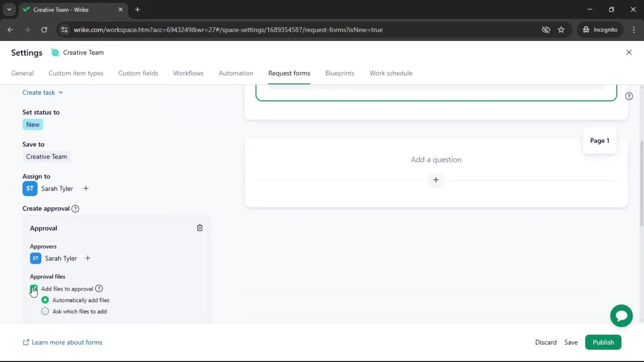Open the Automation tab
Viewport: 644px width, 362px height.
tap(236, 73)
